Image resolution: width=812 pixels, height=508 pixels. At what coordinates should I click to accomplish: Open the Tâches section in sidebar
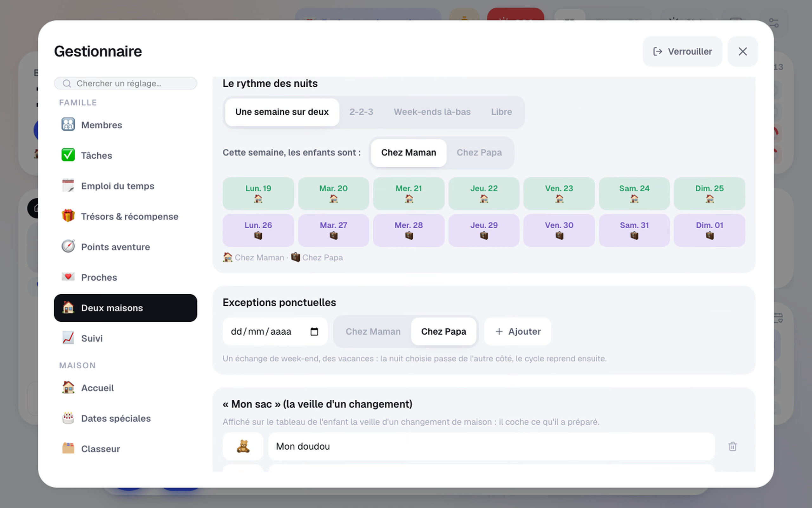tap(125, 156)
